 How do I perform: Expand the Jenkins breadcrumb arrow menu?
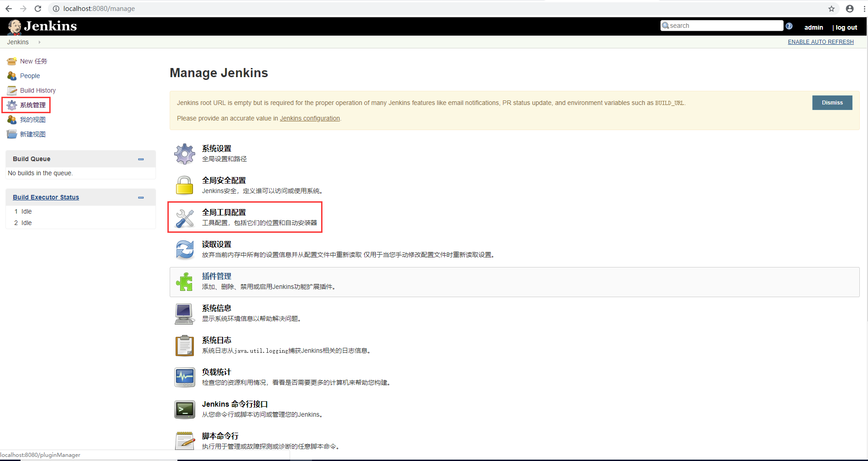pyautogui.click(x=40, y=42)
